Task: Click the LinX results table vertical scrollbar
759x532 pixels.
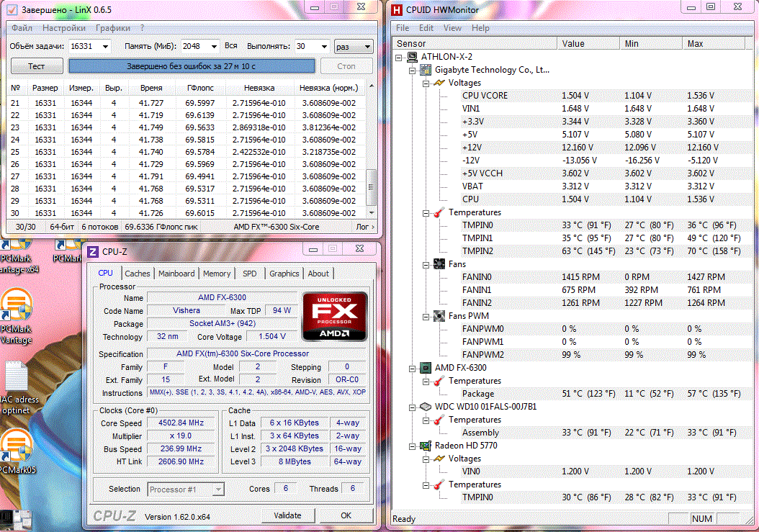Action: click(x=372, y=149)
